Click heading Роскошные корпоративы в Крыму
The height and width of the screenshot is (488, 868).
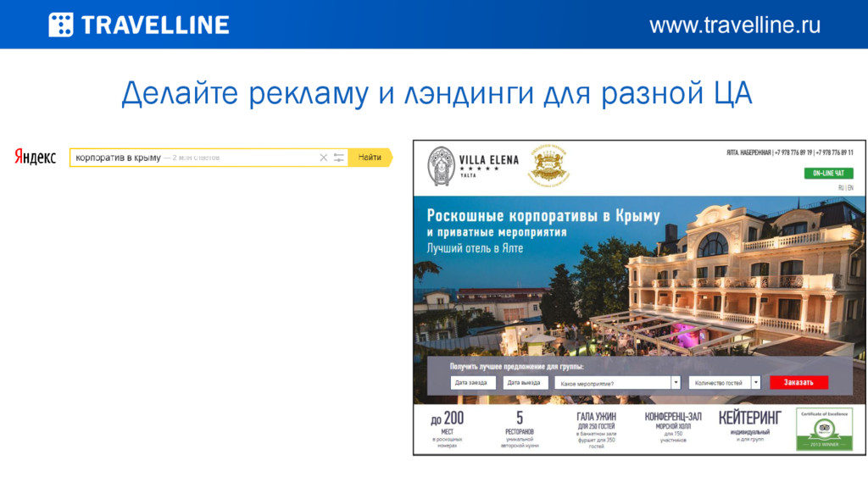pos(543,216)
